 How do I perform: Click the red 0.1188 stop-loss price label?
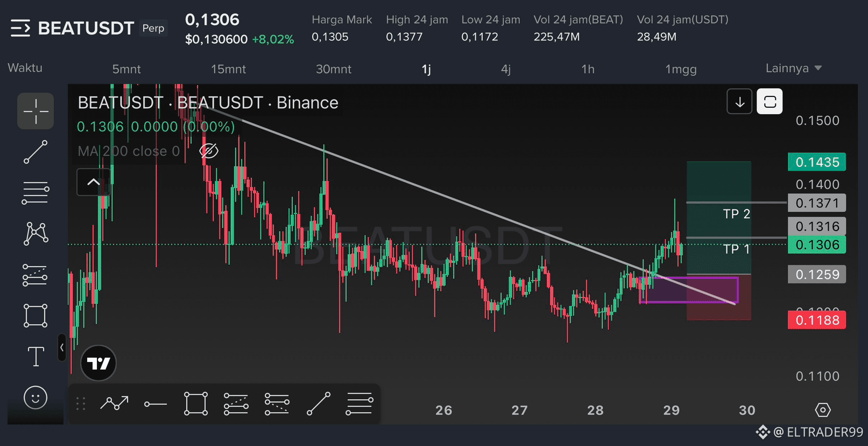pos(817,320)
